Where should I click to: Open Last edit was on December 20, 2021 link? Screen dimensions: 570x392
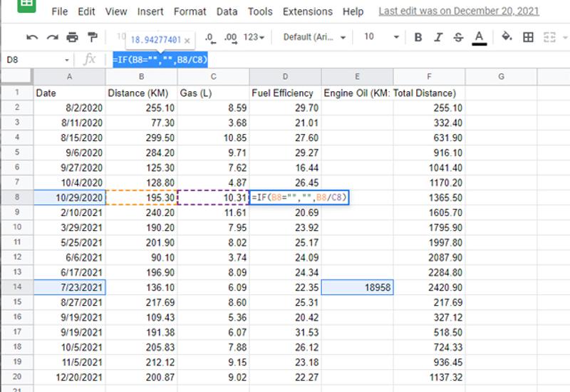coord(459,11)
